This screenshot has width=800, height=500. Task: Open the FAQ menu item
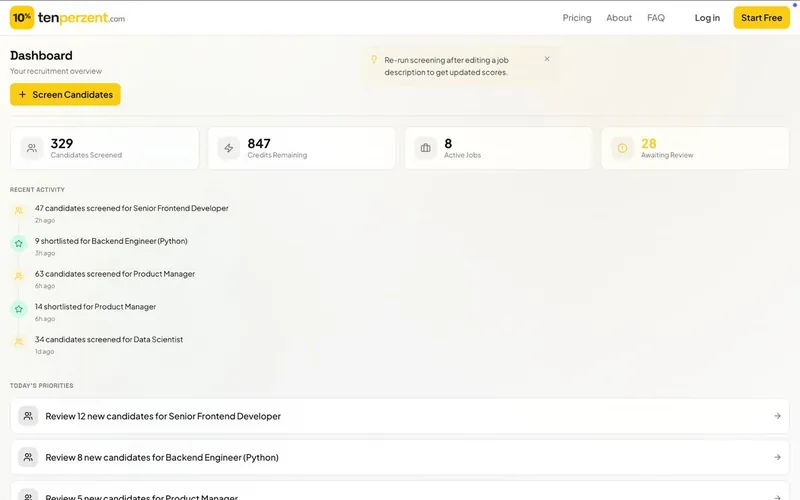coord(656,18)
